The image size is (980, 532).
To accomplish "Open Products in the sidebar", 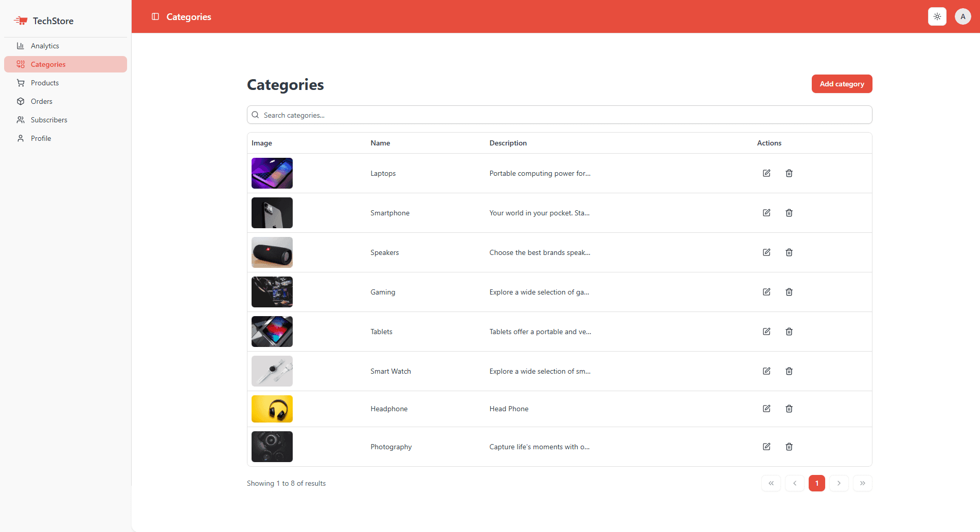I will pos(65,83).
